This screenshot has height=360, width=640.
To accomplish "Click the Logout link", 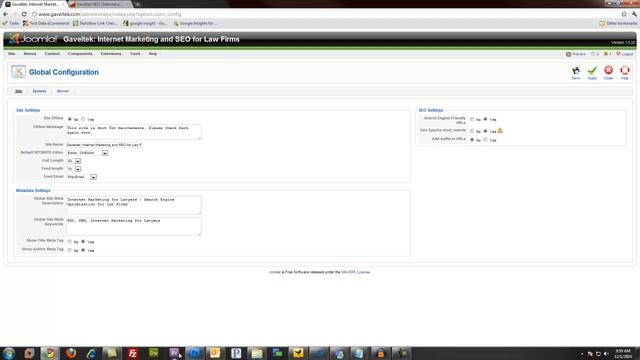I will 627,54.
